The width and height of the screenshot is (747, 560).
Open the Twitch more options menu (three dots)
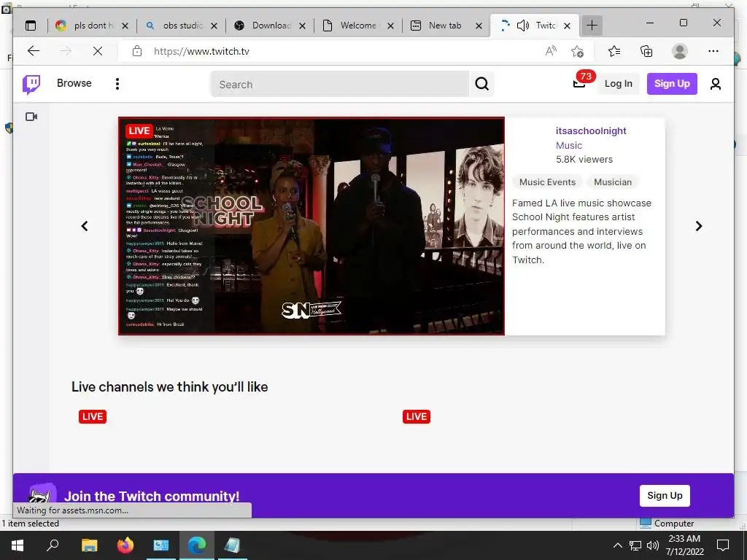(117, 84)
